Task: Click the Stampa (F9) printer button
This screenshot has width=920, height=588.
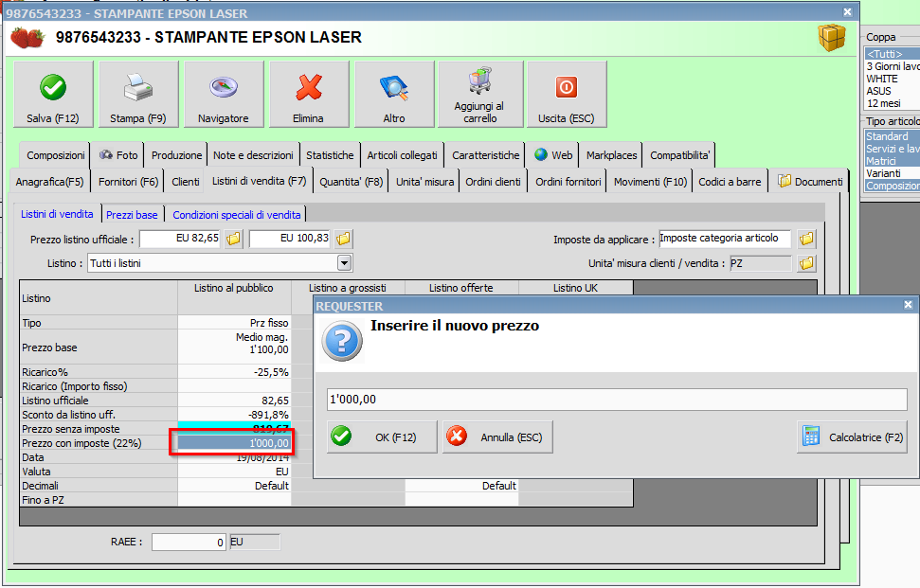Action: pos(138,95)
